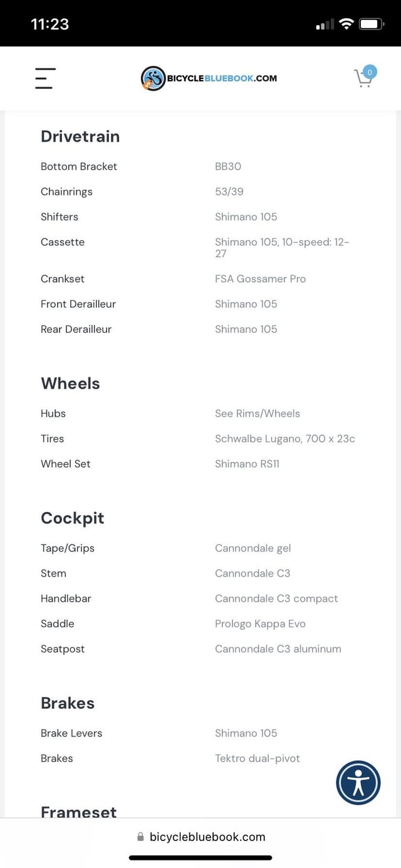
Task: Tap the bicyclebluebook.com address bar
Action: (x=200, y=837)
